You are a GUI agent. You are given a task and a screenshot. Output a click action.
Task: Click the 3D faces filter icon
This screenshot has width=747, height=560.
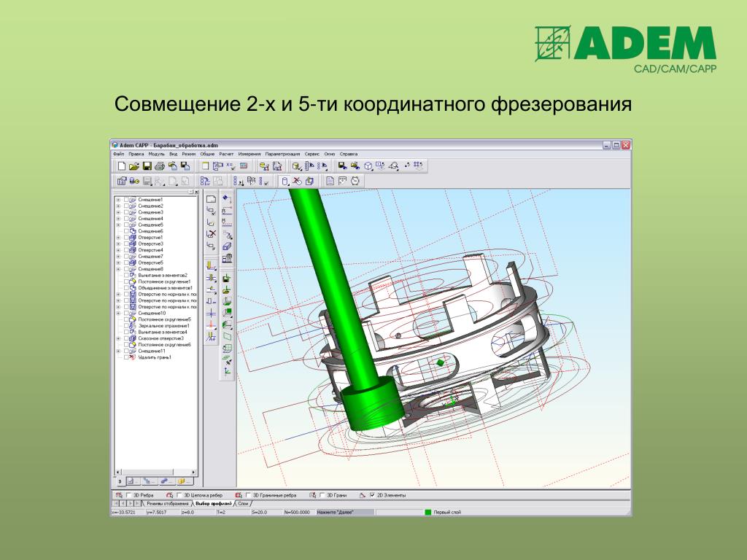point(312,495)
